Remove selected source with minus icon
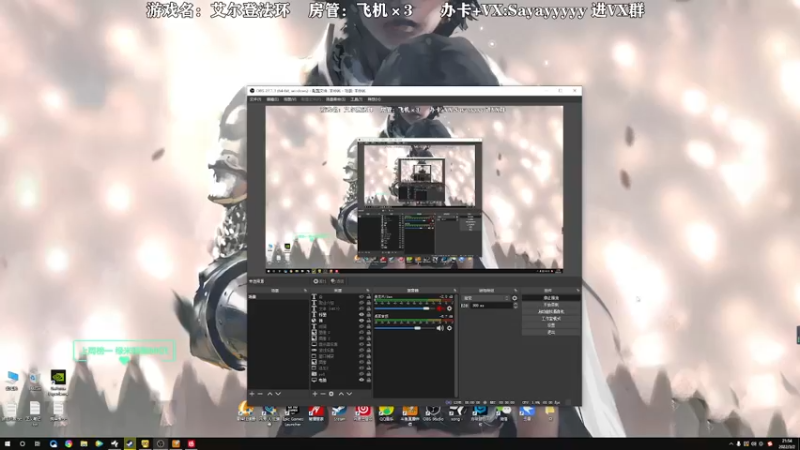The image size is (800, 450). 322,394
